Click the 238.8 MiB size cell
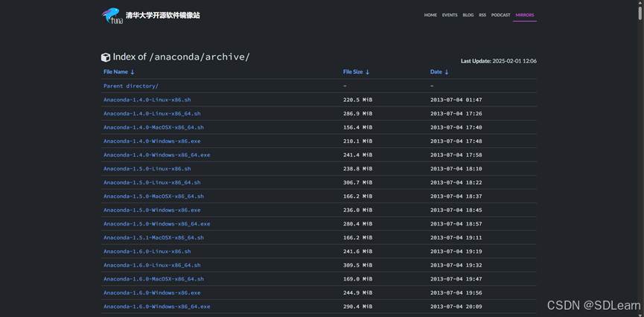Screen dimensions: 644x317 (357, 169)
